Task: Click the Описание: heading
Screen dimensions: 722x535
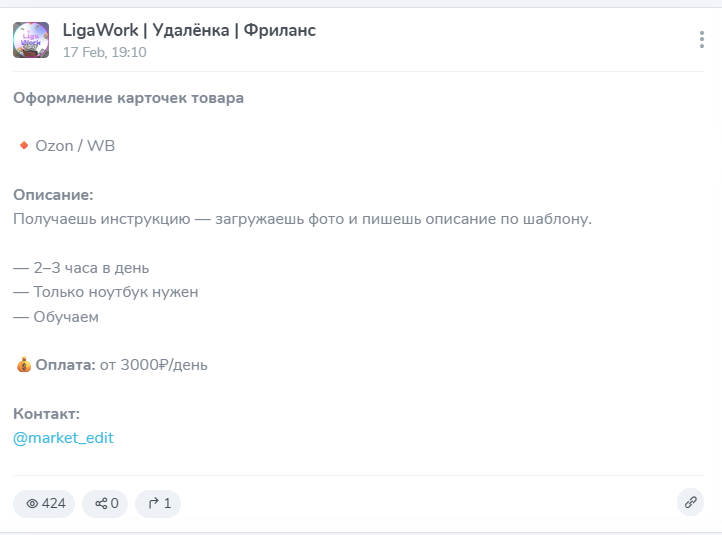Action: tap(53, 195)
